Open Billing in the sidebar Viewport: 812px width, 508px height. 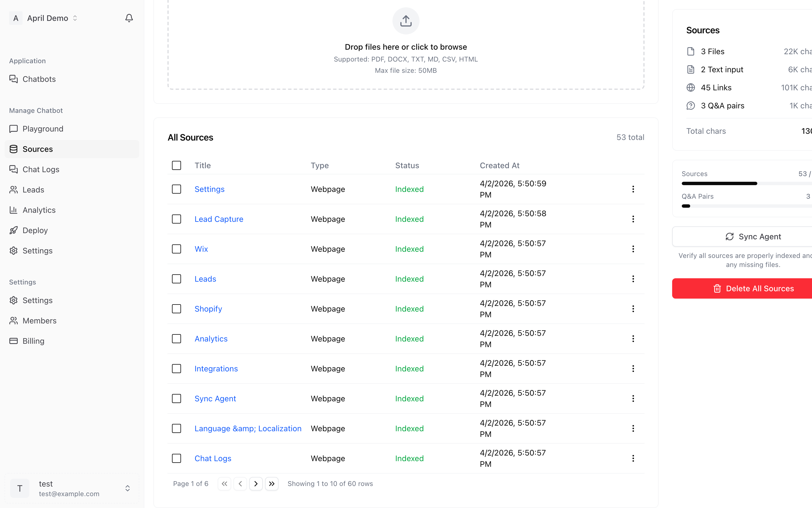click(x=72, y=341)
